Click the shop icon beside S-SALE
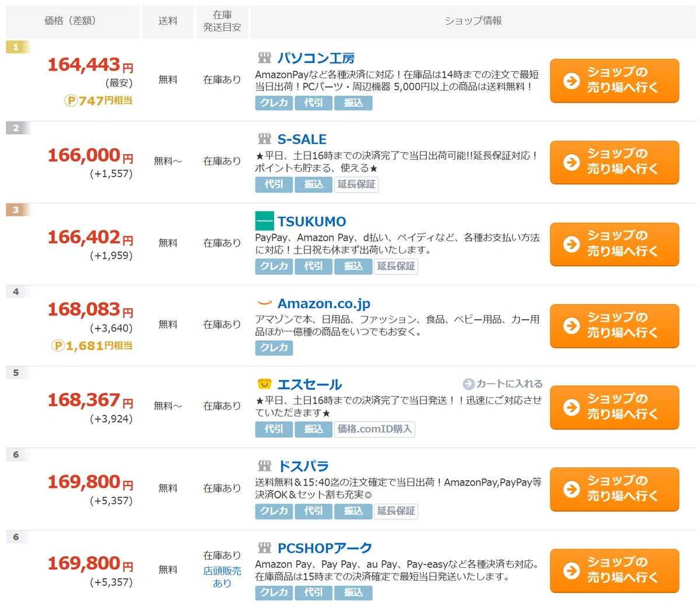Viewport: 700px width, 611px height. tap(265, 139)
